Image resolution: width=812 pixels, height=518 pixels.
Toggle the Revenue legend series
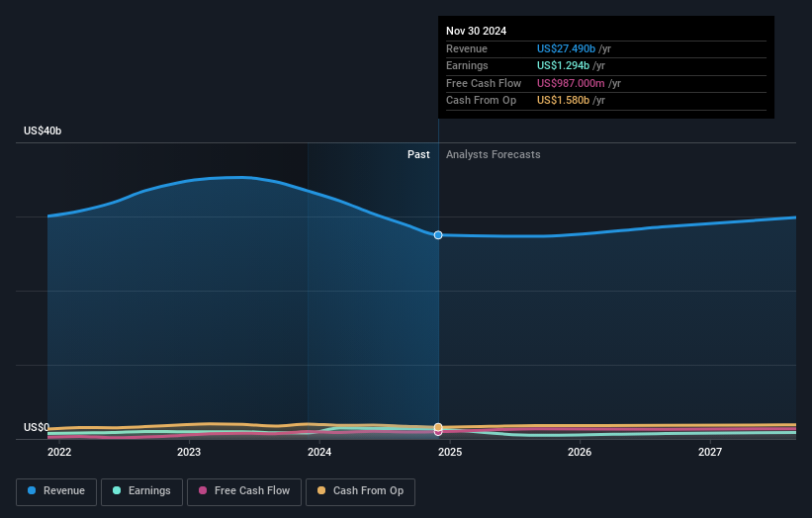click(x=56, y=491)
